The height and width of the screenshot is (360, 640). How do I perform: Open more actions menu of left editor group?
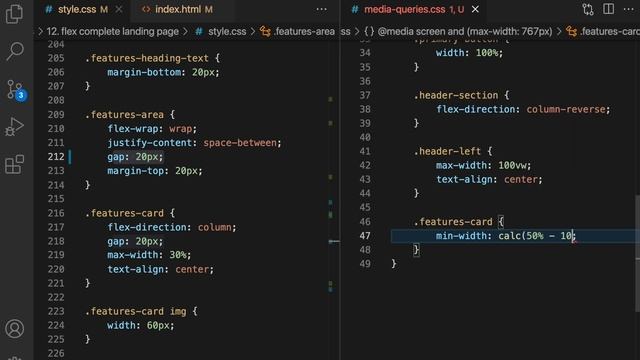click(x=322, y=9)
